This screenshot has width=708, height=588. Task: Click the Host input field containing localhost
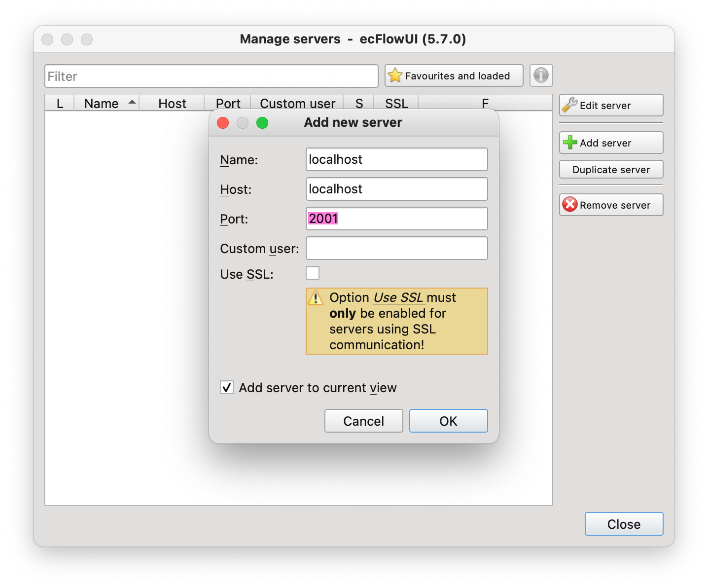397,189
